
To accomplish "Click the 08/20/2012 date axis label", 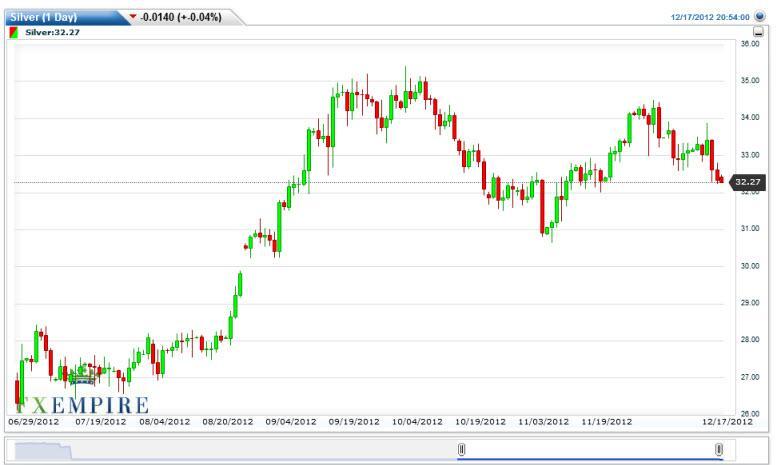I will [227, 421].
